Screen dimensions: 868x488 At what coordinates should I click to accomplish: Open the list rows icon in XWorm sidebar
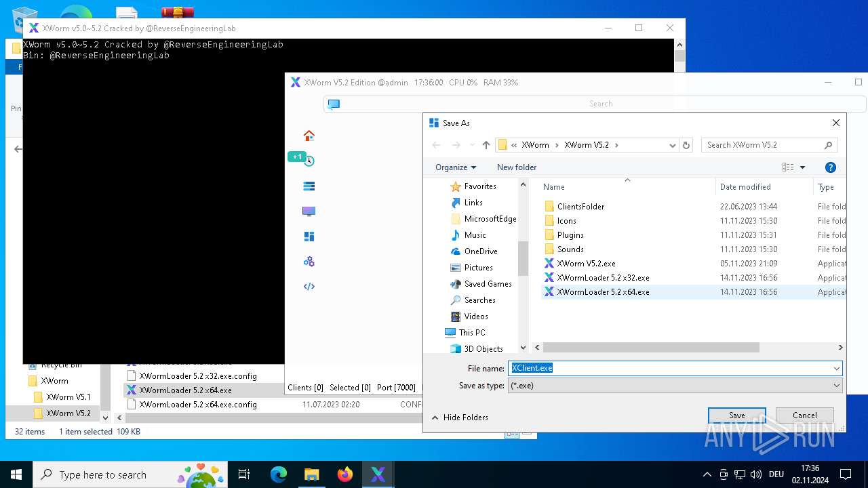tap(309, 186)
